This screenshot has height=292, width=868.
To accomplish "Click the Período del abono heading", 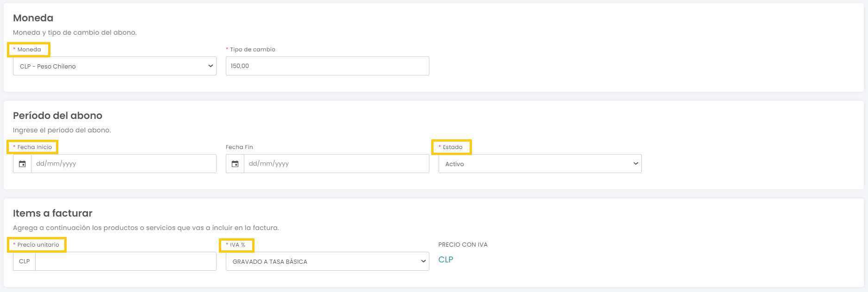I will (58, 116).
